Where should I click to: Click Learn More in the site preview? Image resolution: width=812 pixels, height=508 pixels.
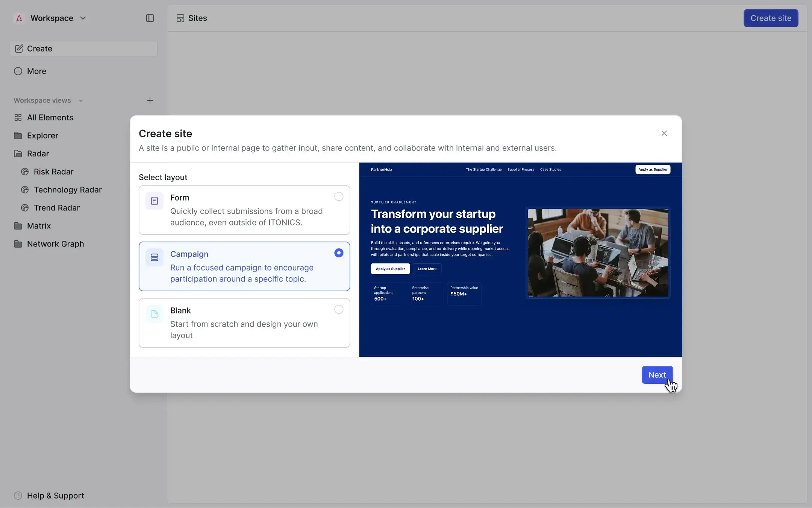click(427, 269)
